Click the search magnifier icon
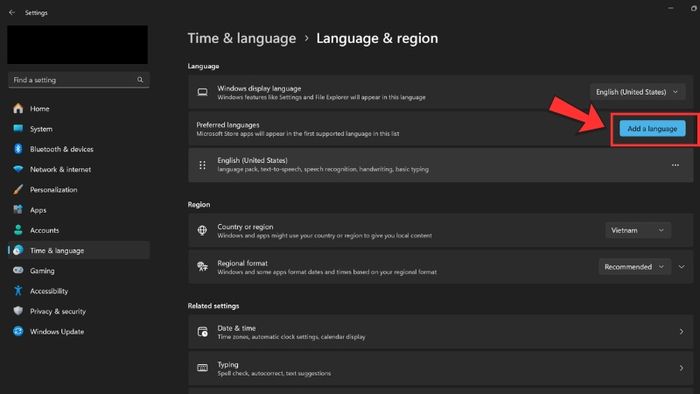 click(x=140, y=80)
